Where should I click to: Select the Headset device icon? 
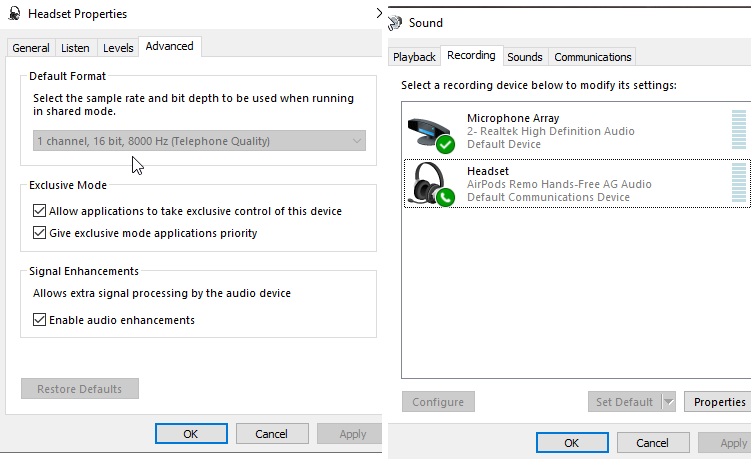click(x=429, y=183)
